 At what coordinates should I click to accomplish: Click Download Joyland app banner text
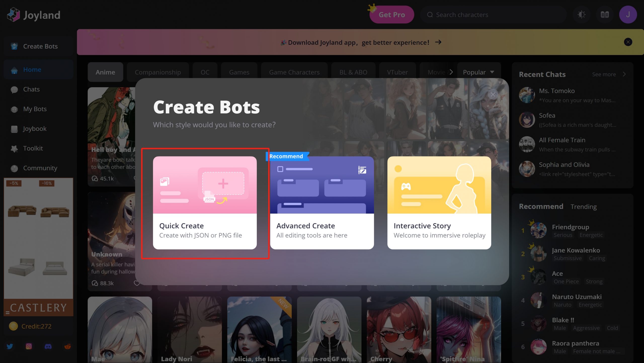point(358,42)
